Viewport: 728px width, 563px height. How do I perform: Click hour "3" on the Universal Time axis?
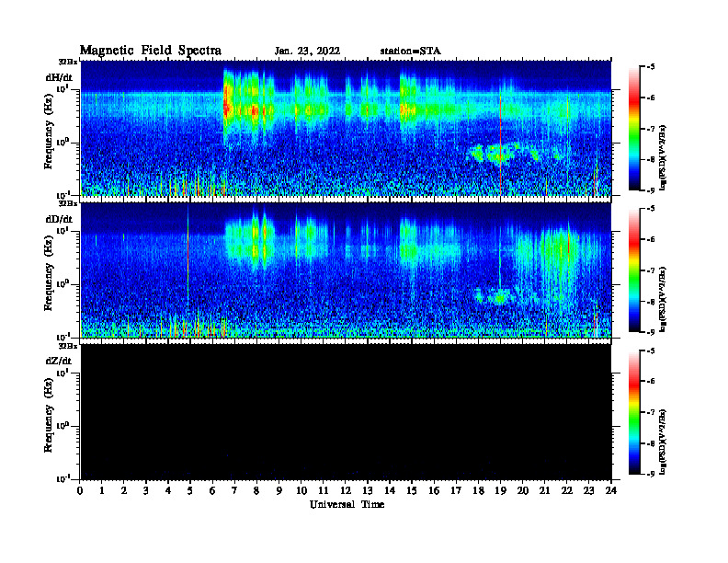coord(146,490)
